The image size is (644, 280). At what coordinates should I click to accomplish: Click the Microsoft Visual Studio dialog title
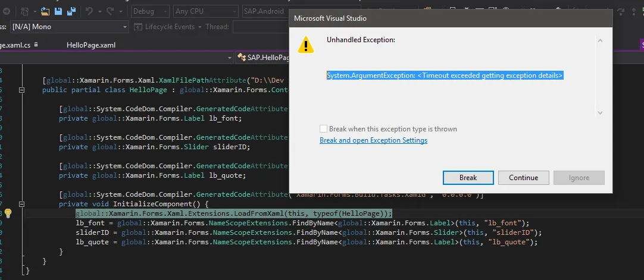point(330,18)
